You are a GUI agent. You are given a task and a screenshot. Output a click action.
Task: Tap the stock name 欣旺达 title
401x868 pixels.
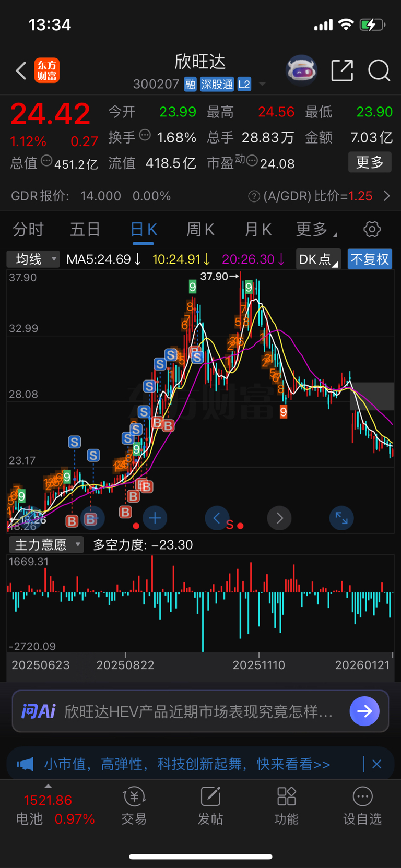(x=200, y=62)
